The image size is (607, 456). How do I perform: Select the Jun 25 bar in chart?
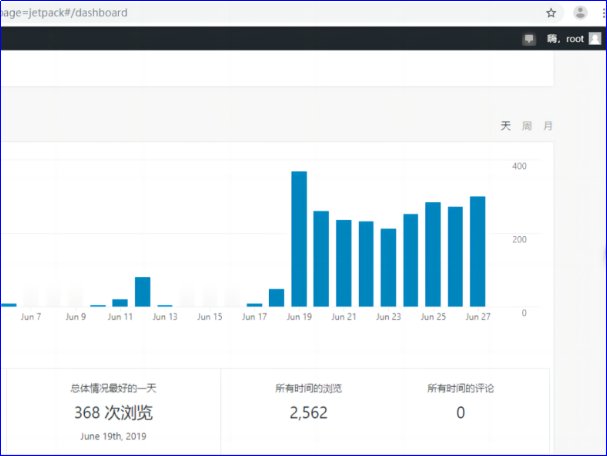[433, 255]
